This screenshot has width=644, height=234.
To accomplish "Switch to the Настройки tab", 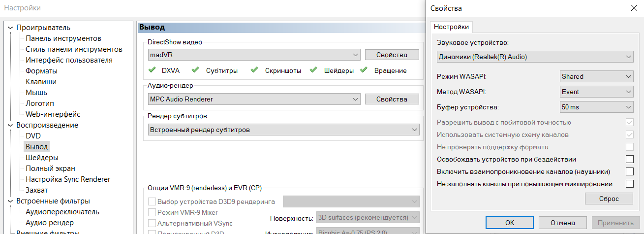I will click(x=451, y=27).
